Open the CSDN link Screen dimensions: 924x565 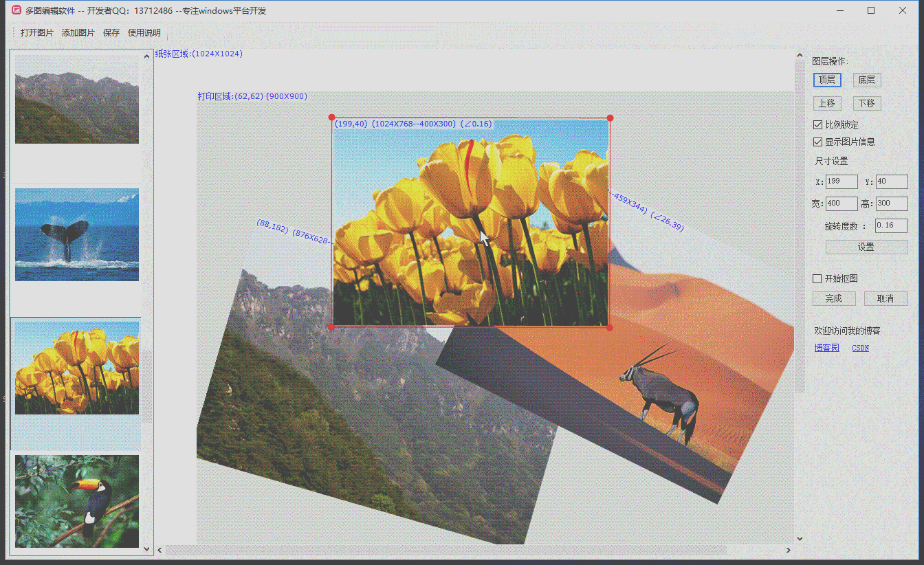[x=860, y=348]
